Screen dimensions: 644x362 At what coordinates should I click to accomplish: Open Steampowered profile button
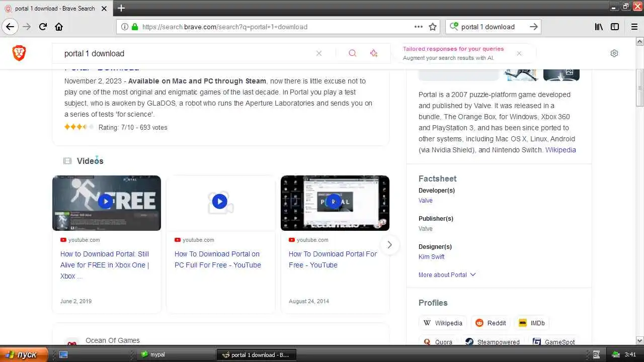(x=493, y=341)
